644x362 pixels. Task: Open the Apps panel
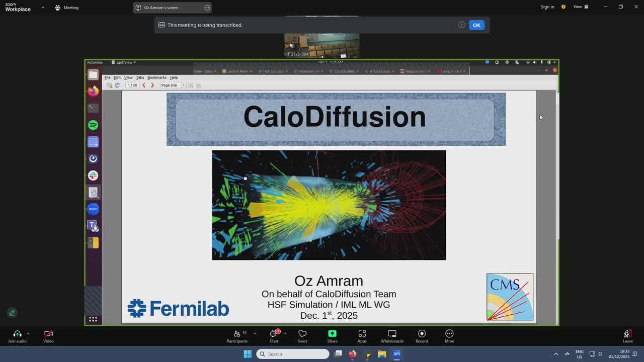362,336
